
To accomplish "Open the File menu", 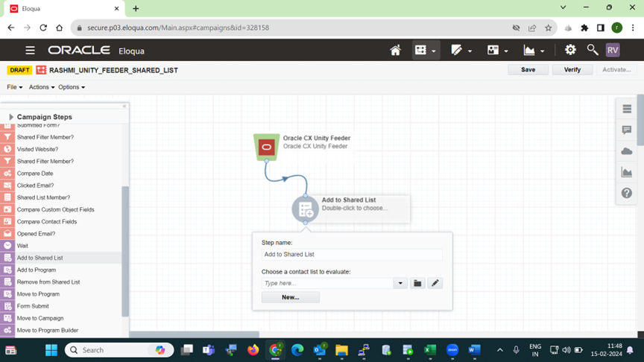I will (x=14, y=87).
